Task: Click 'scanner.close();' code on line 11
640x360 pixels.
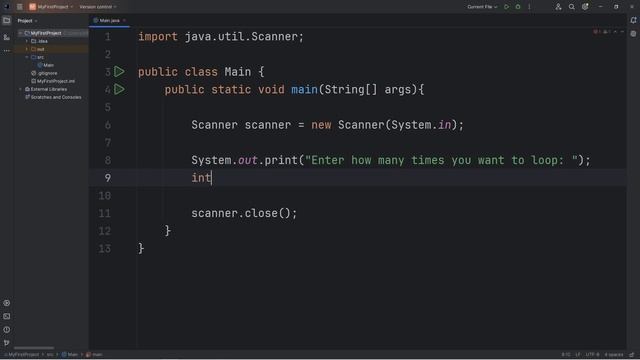Action: (244, 213)
